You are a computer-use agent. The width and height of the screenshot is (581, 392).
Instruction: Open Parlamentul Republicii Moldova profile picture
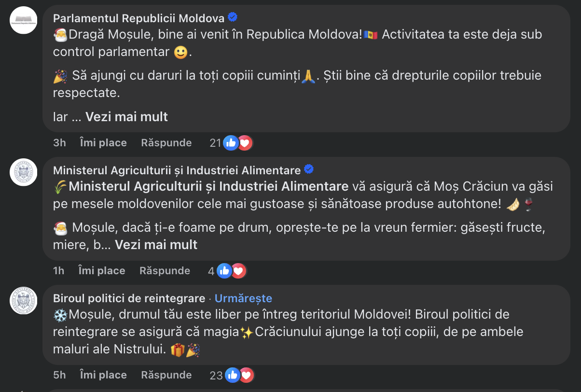point(24,20)
